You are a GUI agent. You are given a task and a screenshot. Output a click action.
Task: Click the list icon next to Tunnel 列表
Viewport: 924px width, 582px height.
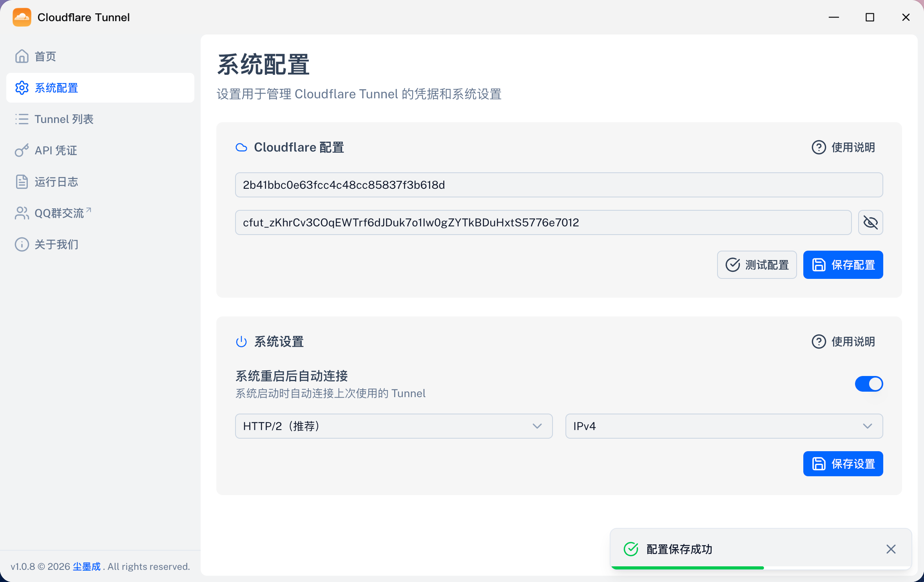(22, 119)
